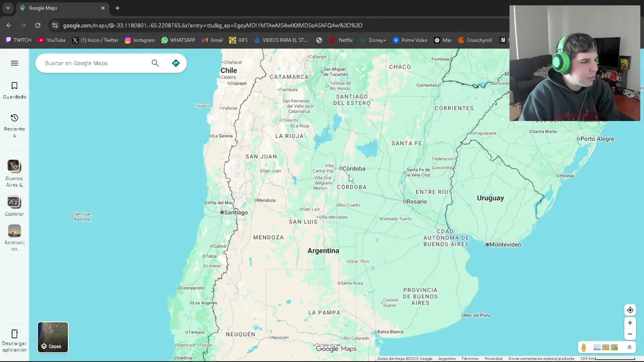Open the Recientes history panel

click(14, 125)
